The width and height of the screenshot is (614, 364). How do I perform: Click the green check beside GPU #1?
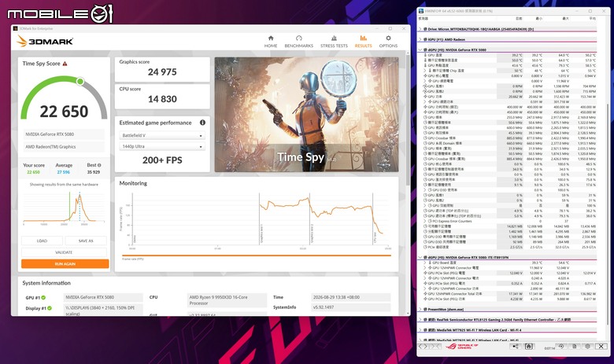click(43, 297)
